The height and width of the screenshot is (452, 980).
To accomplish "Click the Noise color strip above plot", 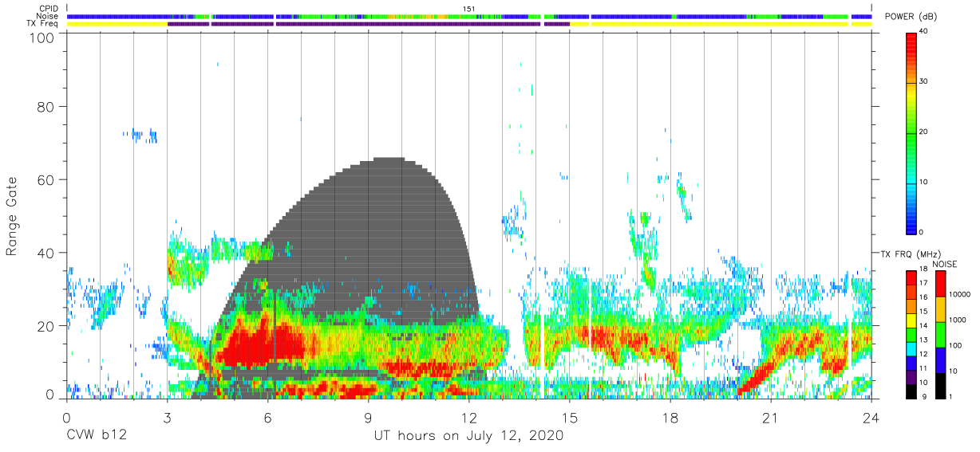I will (469, 16).
